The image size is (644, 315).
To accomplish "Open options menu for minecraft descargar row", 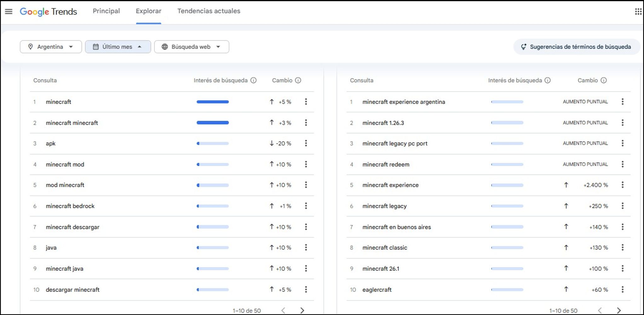I will click(x=306, y=227).
